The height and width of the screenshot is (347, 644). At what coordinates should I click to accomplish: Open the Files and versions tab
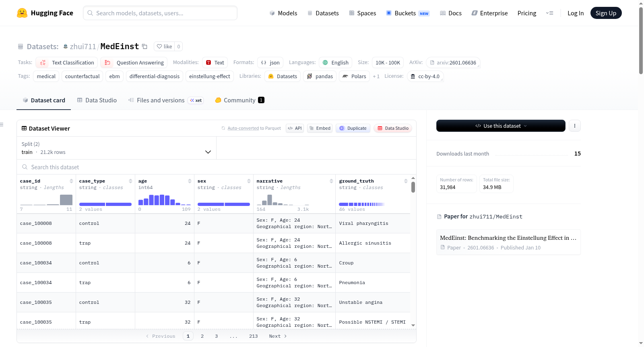point(166,100)
